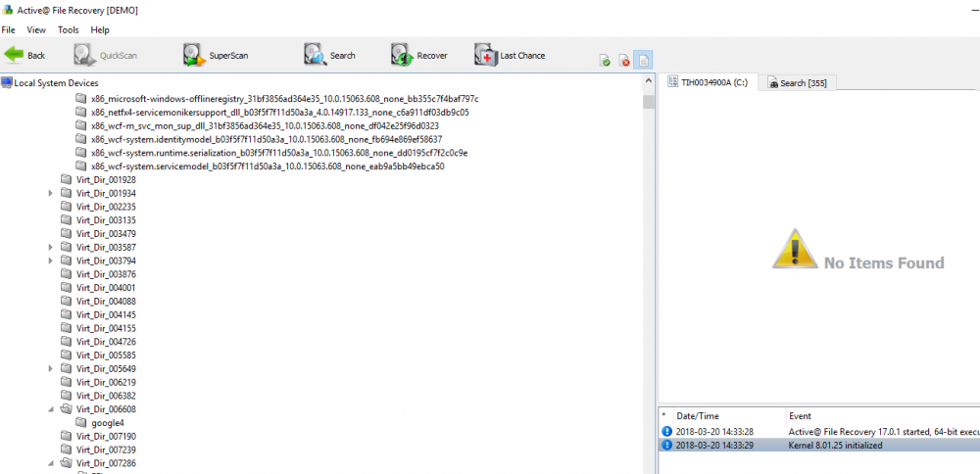Expand the Virt_Dir_001934 folder
Screen dimensions: 980x474
(51, 194)
